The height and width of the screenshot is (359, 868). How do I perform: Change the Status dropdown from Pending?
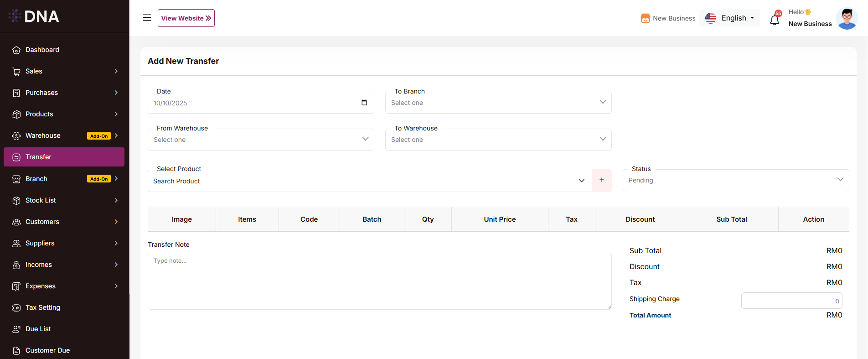(x=735, y=180)
